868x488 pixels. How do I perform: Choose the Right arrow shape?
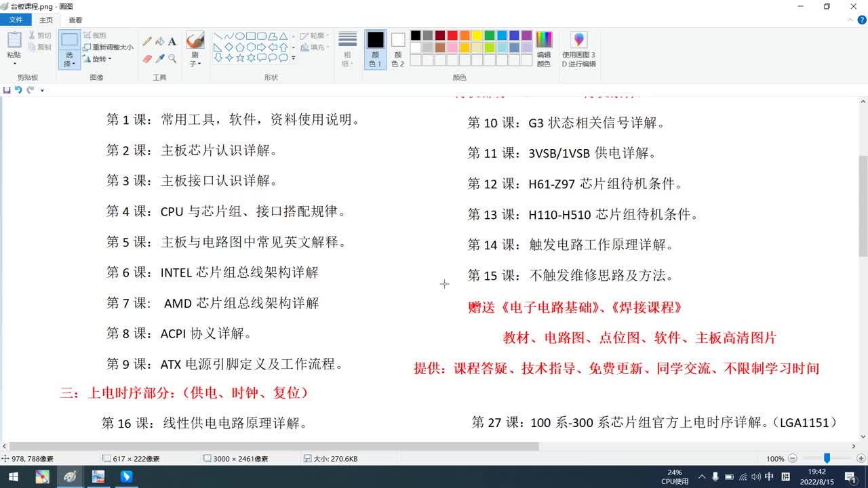[x=261, y=47]
